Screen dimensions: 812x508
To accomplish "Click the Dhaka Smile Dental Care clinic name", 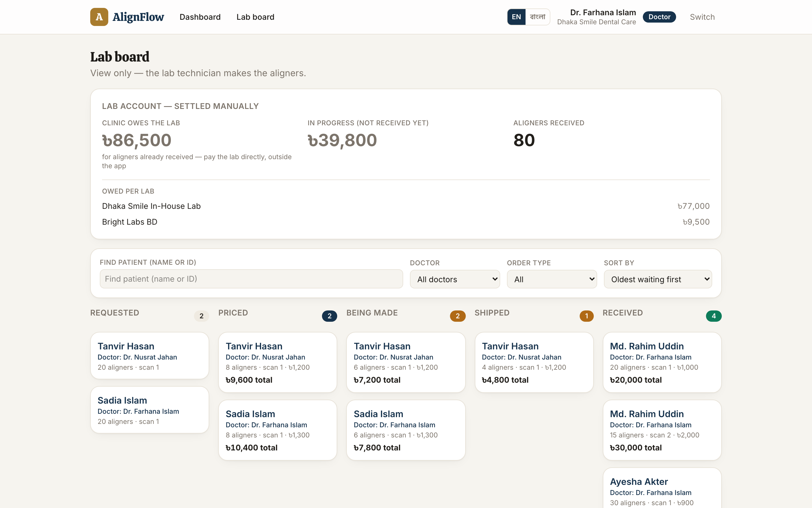I will point(596,22).
